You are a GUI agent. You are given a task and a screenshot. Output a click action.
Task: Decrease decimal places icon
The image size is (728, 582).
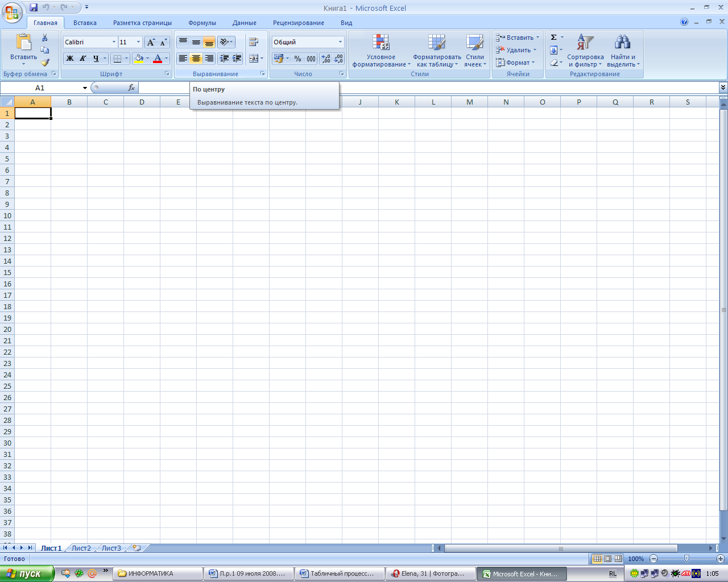[338, 59]
